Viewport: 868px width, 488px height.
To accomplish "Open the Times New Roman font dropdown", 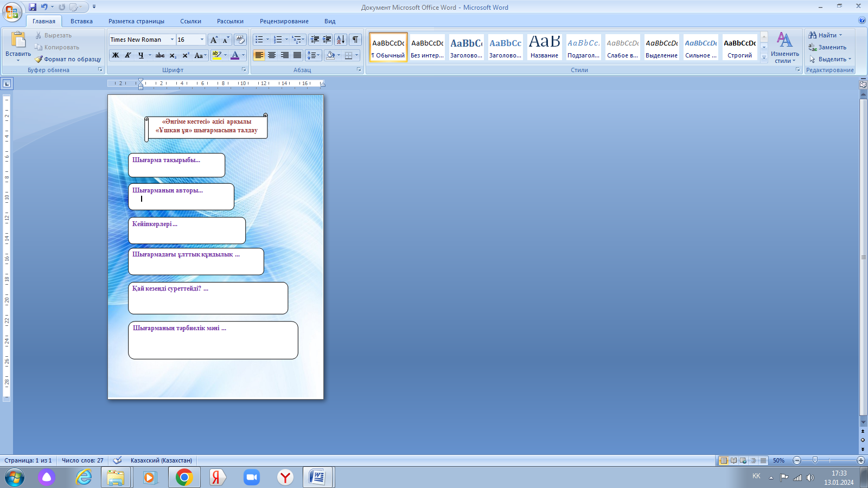I will [x=172, y=40].
